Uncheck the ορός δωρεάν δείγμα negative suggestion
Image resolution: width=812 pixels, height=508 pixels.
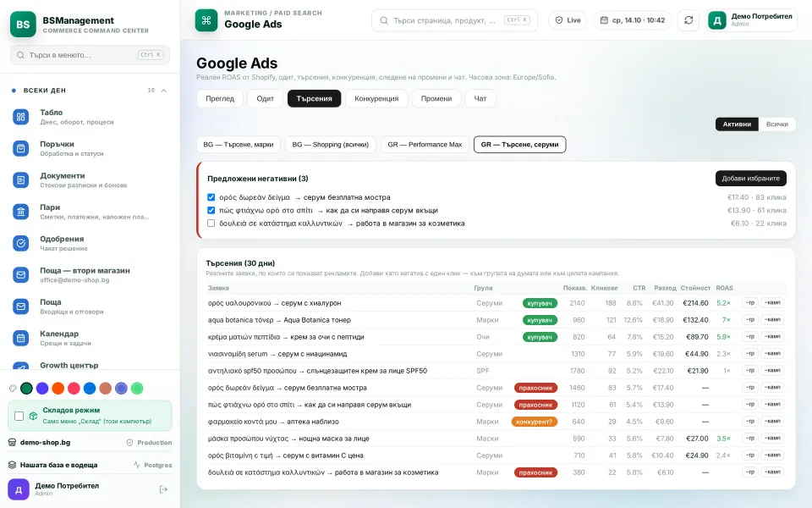click(x=211, y=197)
